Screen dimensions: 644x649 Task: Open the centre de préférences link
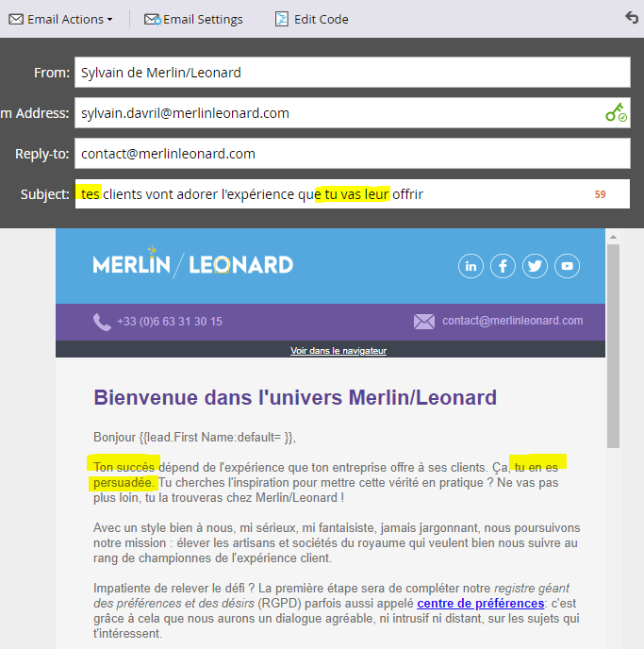coord(481,604)
